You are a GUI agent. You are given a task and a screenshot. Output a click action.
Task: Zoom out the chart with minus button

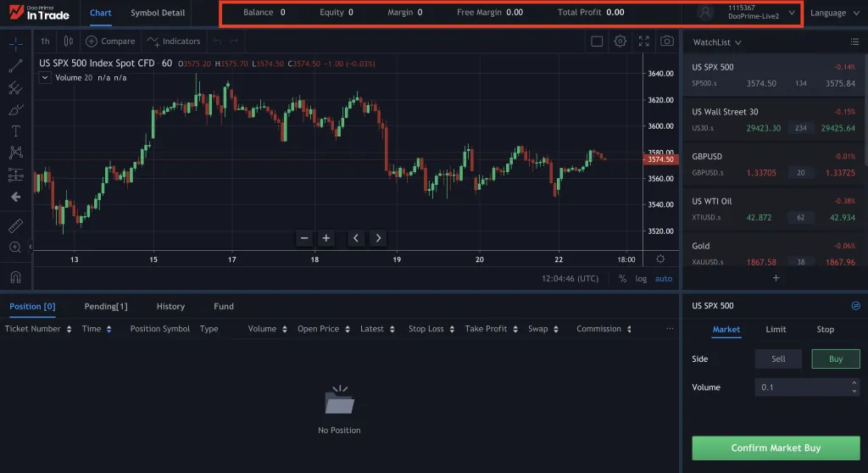[304, 238]
